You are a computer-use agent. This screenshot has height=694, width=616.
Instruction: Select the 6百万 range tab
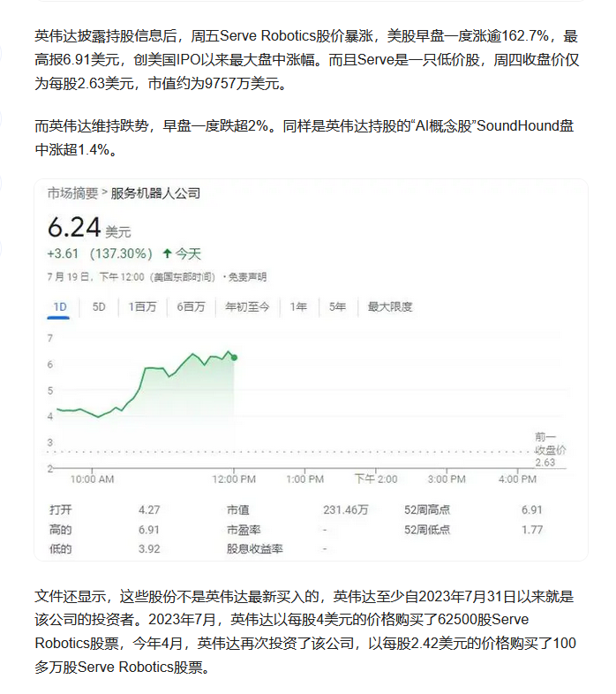[191, 306]
